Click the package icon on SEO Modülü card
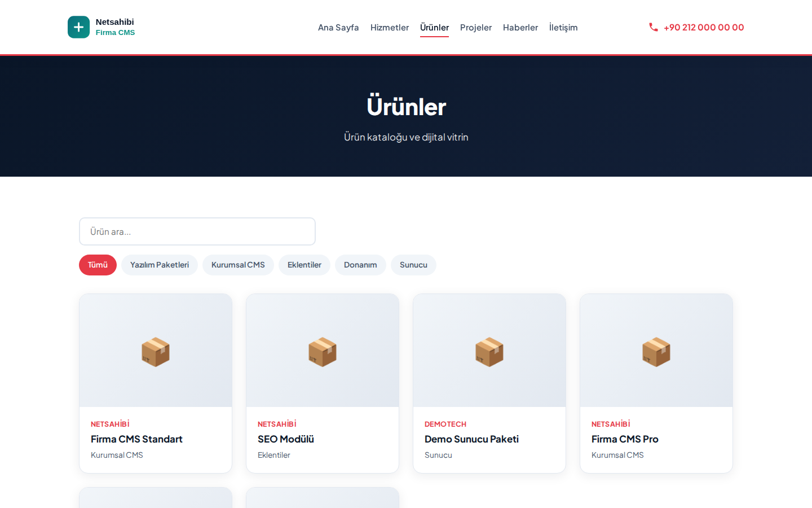 pos(323,352)
